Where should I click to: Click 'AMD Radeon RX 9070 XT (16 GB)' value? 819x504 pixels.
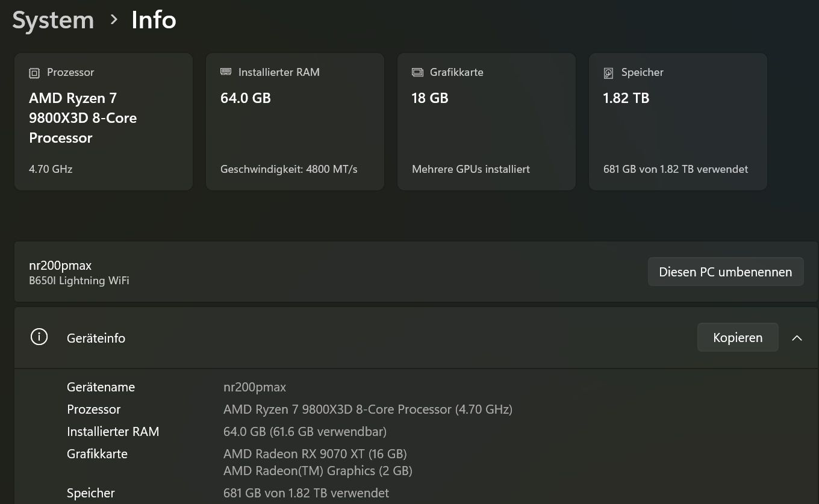pyautogui.click(x=315, y=454)
